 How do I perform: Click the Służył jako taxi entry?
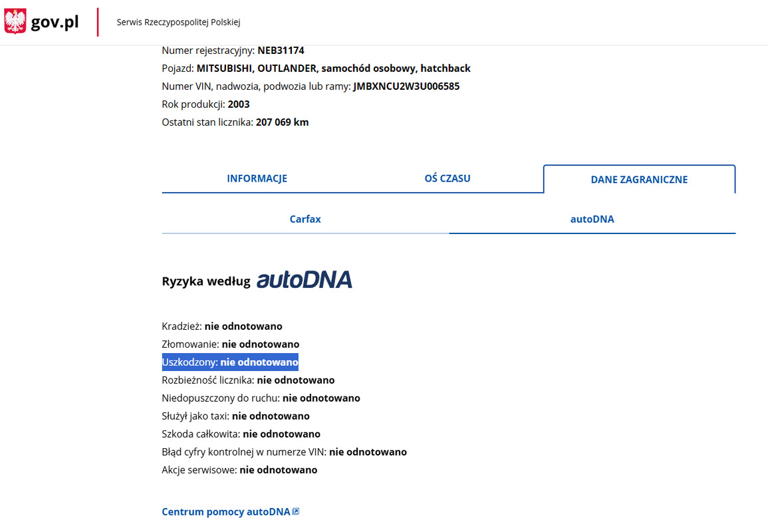point(235,416)
